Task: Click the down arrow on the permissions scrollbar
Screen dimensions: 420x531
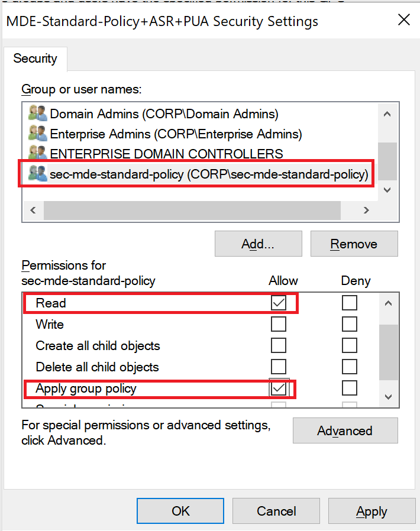Action: coord(387,396)
